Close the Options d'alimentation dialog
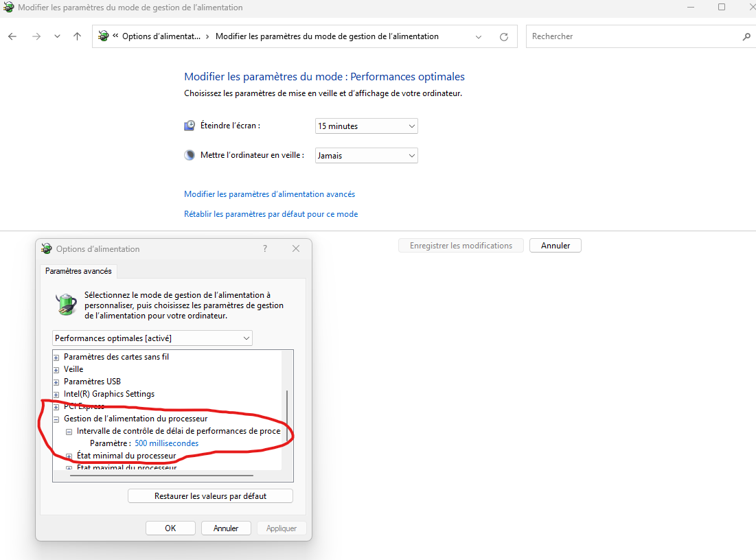 tap(296, 248)
